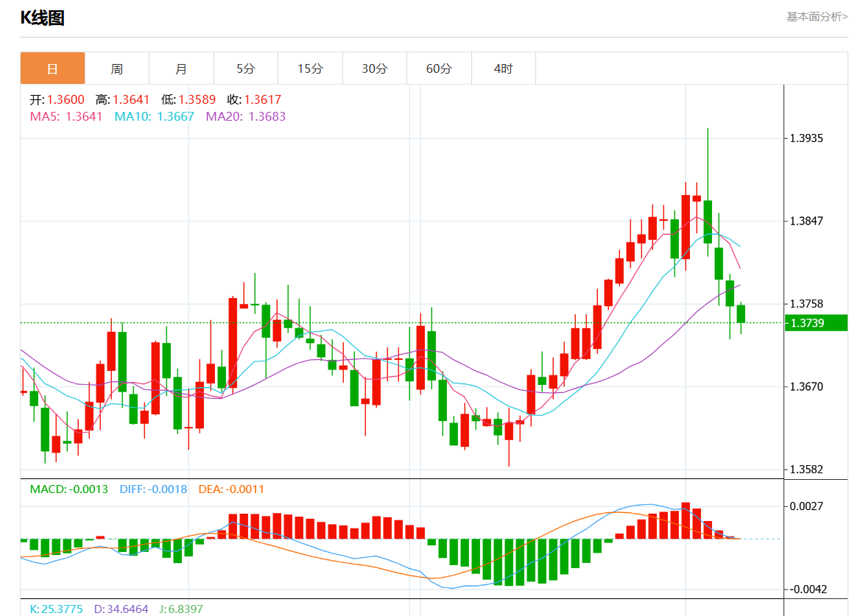Click the MA5: 1.3641 label
Image resolution: width=866 pixels, height=616 pixels.
[x=66, y=116]
